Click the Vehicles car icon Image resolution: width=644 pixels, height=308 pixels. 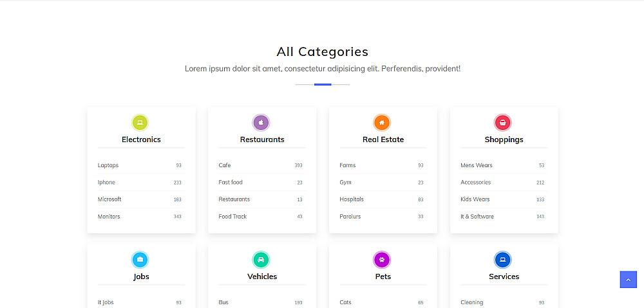[261, 260]
